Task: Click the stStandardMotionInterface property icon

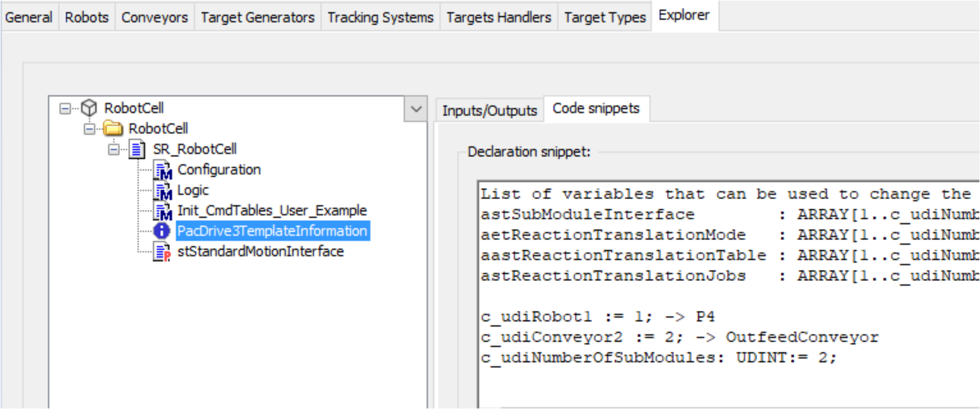Action: 162,251
